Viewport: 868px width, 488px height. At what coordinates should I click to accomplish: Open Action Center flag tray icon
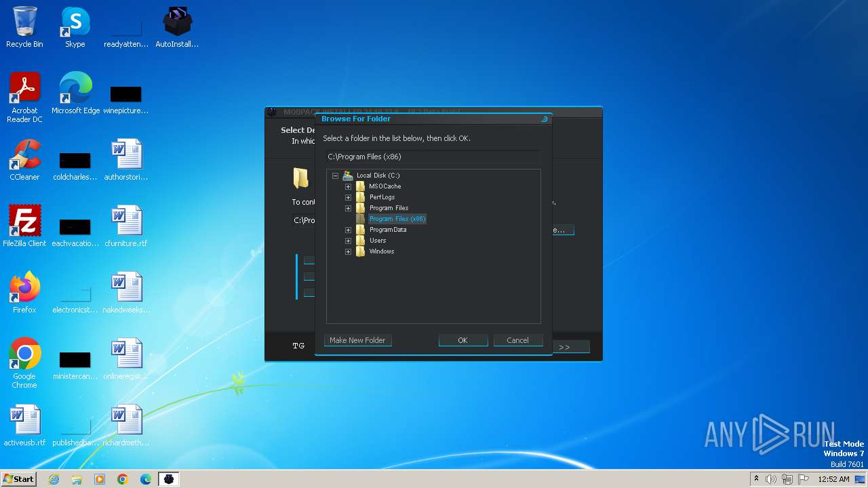point(804,479)
